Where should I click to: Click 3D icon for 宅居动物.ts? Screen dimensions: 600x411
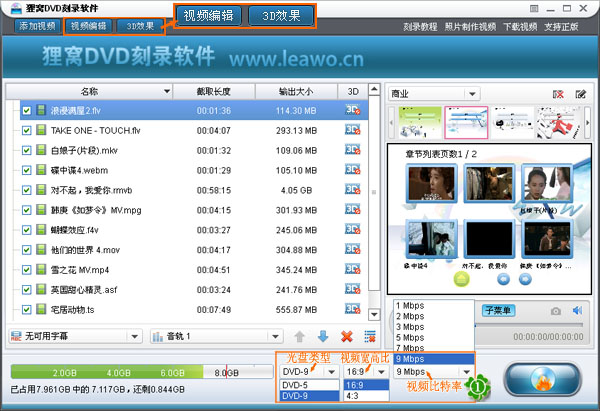(352, 309)
